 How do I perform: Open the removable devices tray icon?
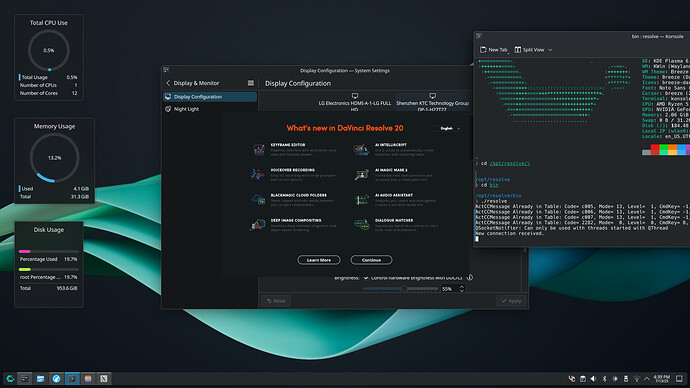click(626, 378)
